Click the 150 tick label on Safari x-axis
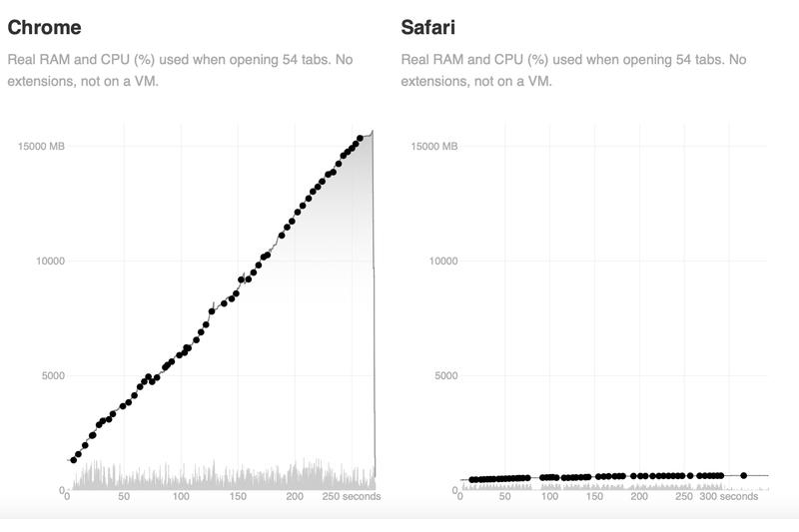Viewport: 799px width, 532px height. click(595, 496)
